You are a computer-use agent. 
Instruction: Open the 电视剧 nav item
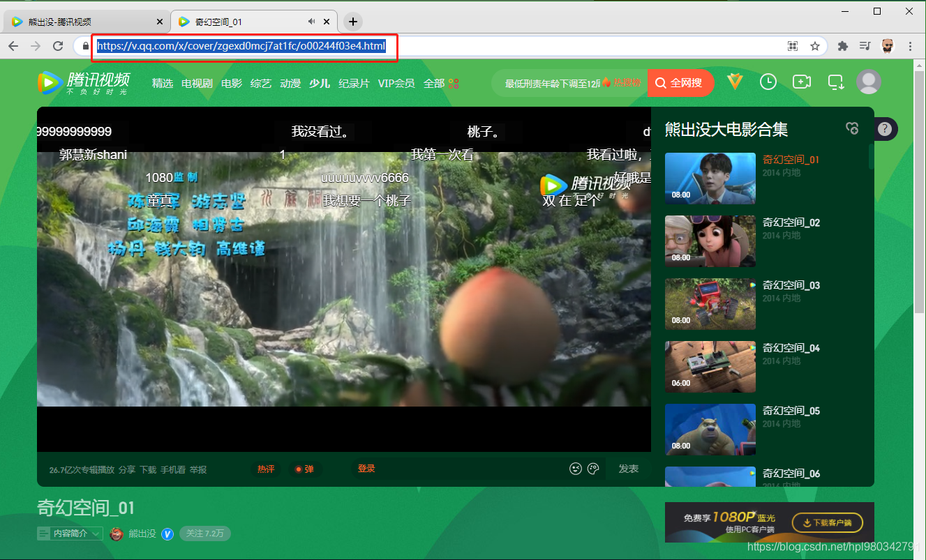click(197, 83)
